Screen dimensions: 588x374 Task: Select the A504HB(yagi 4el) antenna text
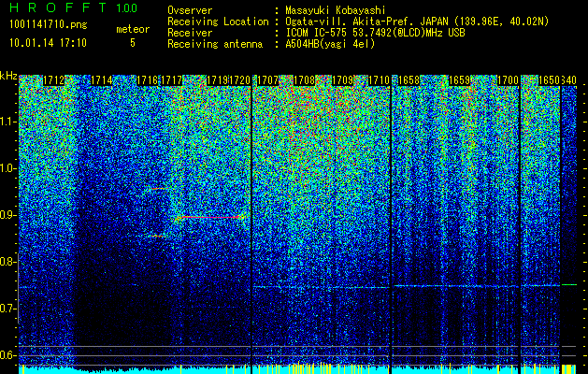[x=330, y=44]
